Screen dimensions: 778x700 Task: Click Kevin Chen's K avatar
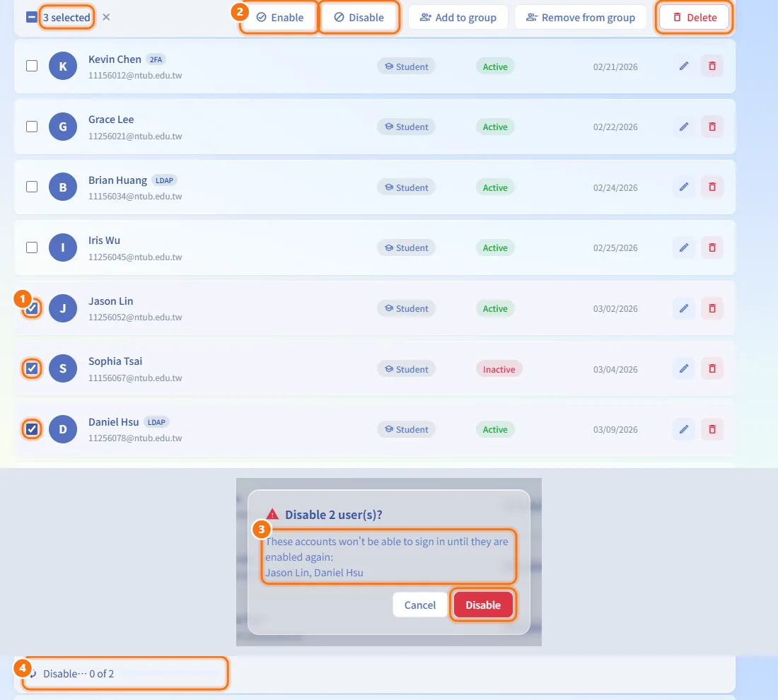[63, 66]
